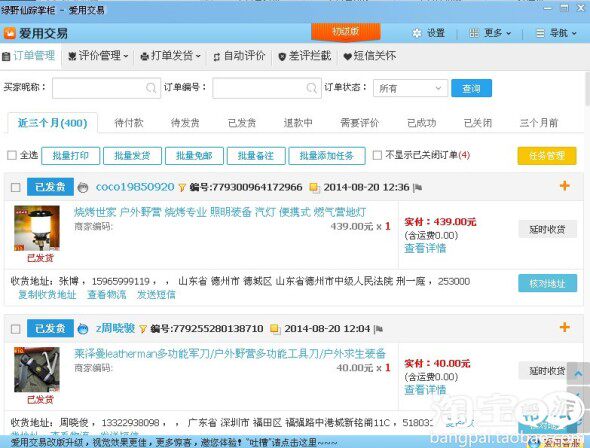Open the 差评拦截 menu item
Screen dimensions: 590x448
(305, 56)
